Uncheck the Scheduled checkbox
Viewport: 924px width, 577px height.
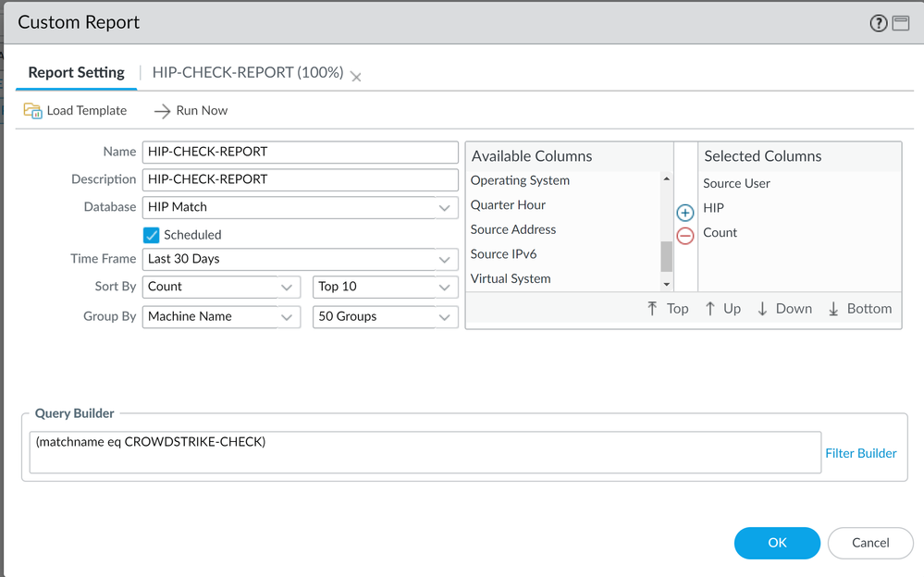point(152,235)
